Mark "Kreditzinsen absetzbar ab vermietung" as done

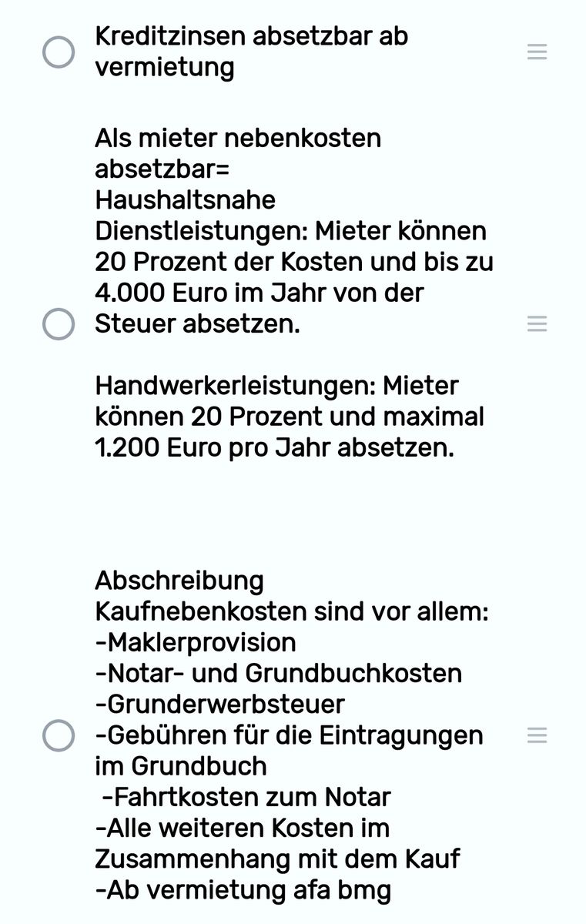(59, 52)
